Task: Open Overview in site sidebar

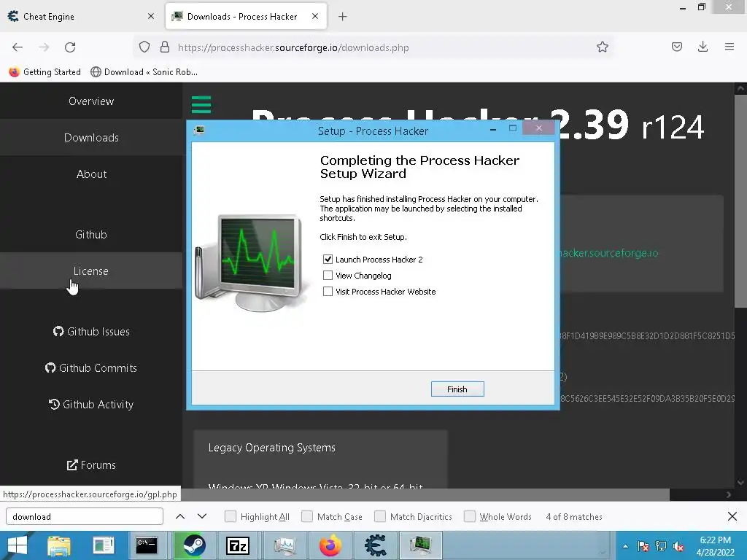Action: 91,101
